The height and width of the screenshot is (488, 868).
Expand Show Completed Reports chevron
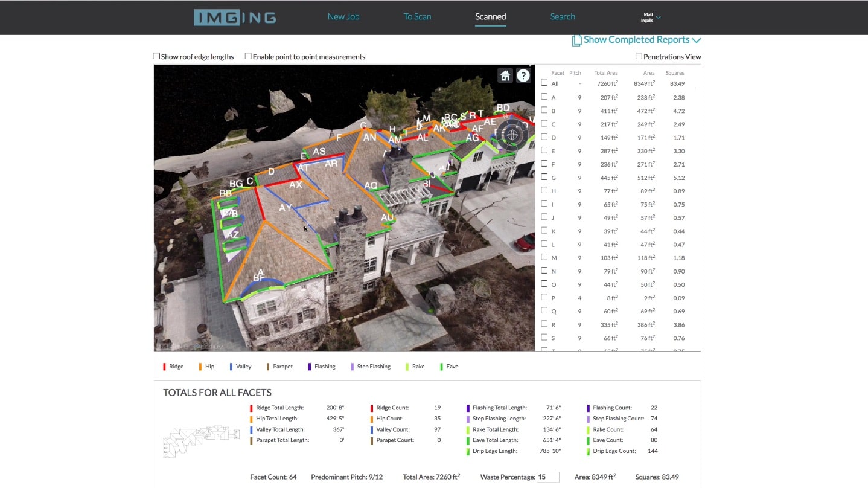[697, 40]
